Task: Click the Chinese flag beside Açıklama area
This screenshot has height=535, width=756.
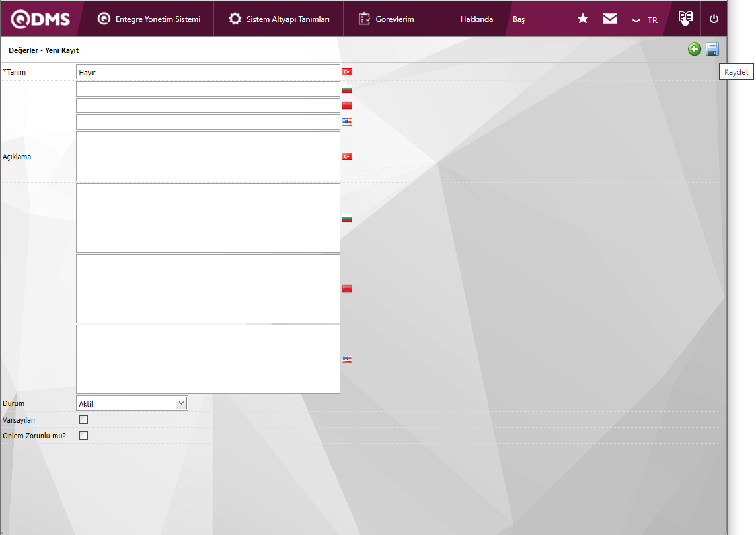Action: [x=347, y=288]
